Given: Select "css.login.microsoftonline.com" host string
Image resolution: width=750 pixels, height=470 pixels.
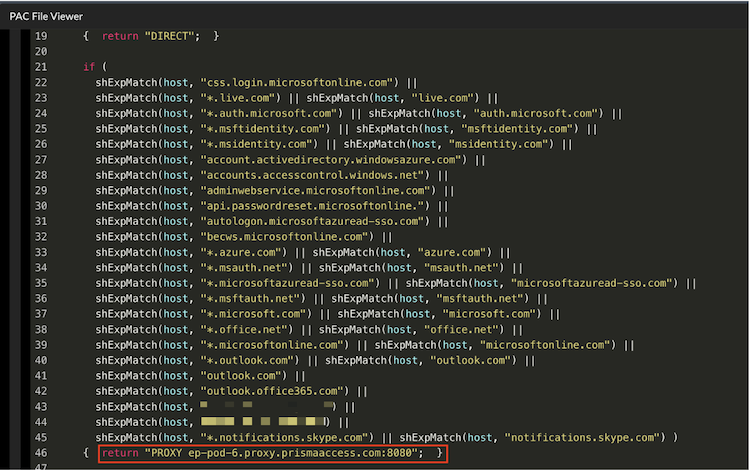Looking at the screenshot, I should point(299,82).
